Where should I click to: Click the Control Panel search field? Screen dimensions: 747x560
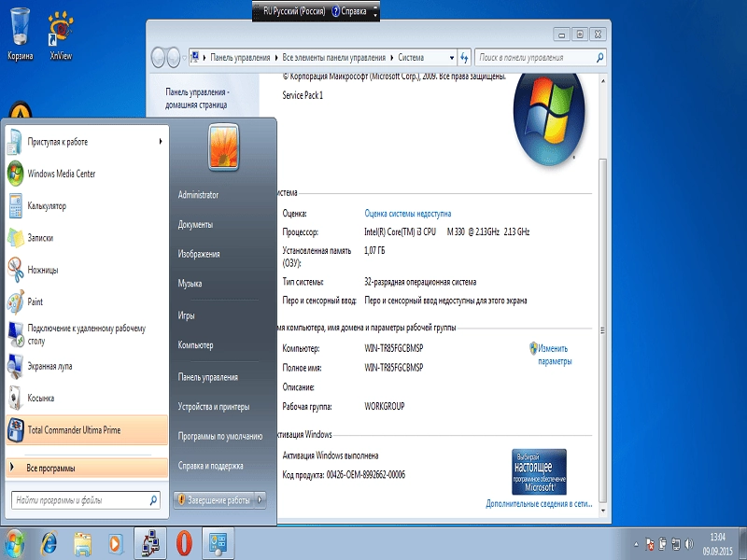tap(541, 58)
